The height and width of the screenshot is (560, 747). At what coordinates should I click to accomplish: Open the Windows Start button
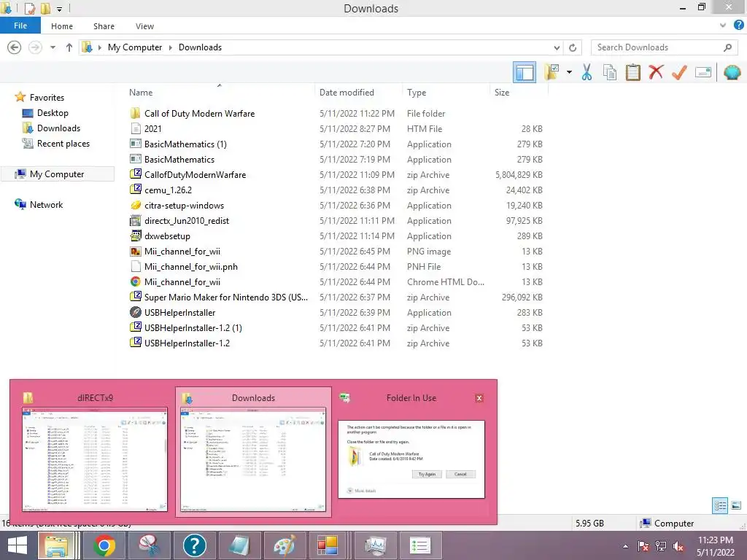coord(18,545)
